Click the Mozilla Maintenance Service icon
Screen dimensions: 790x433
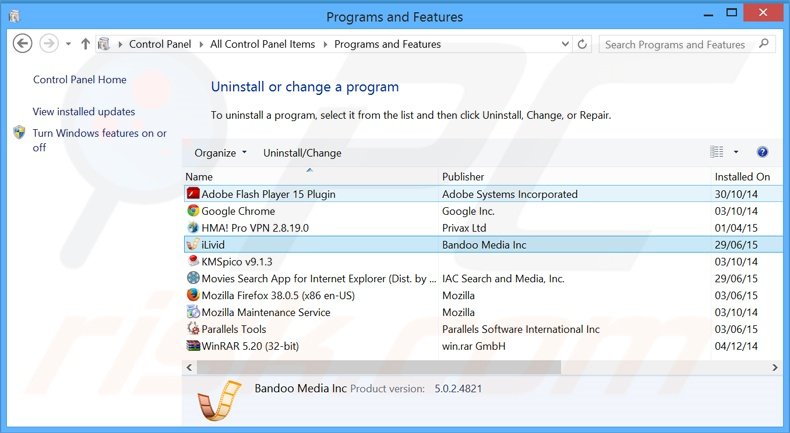[x=193, y=312]
